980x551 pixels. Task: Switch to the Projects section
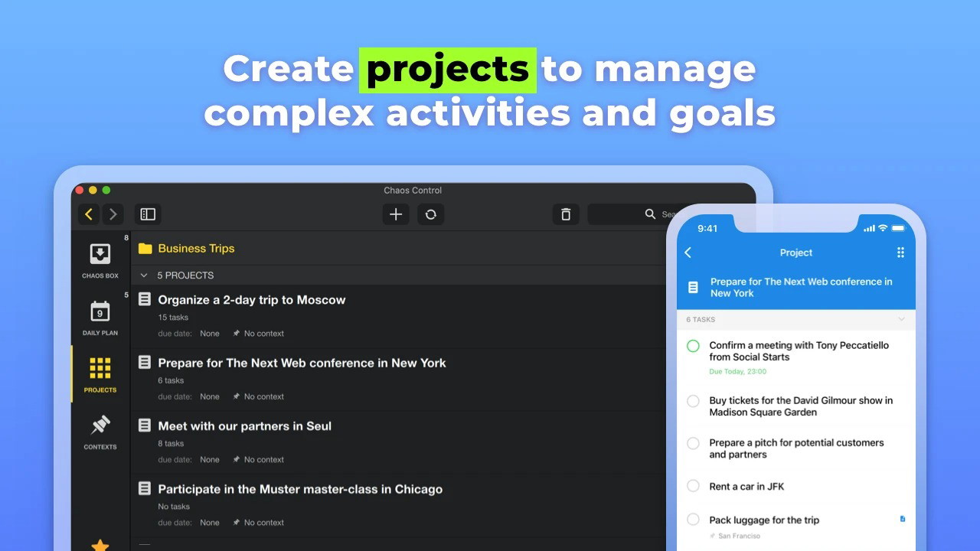tap(100, 374)
